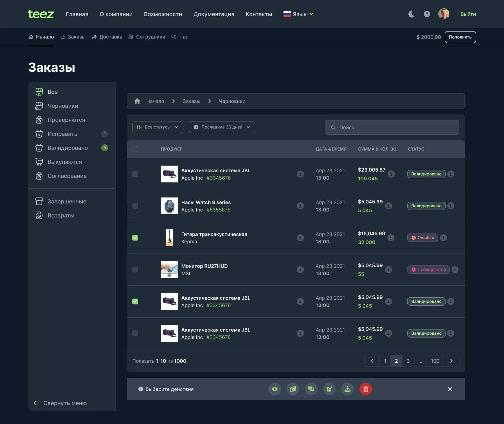504x424 pixels.
Task: Uncheck the Гитара трансакустическая row checkbox
Action: point(135,238)
